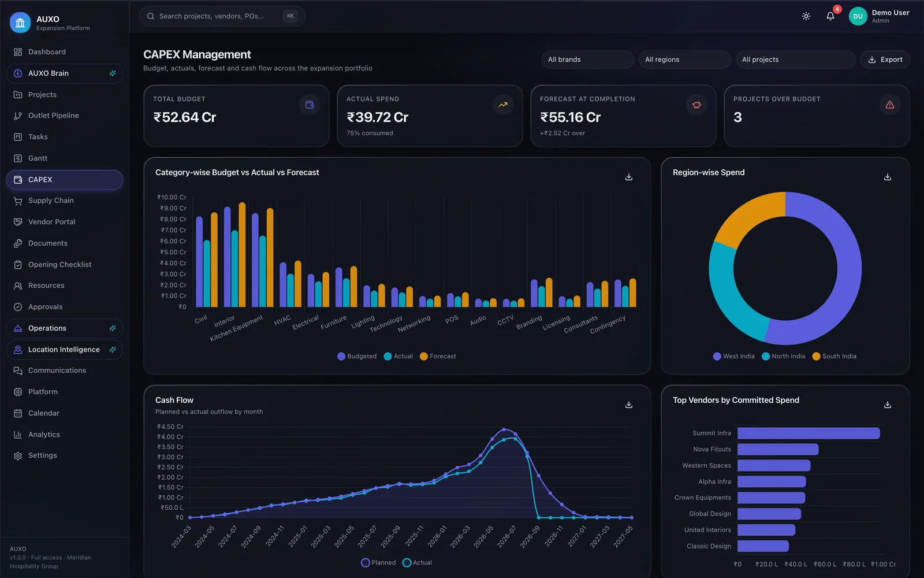Open the All projects dropdown
924x578 pixels.
click(x=795, y=60)
